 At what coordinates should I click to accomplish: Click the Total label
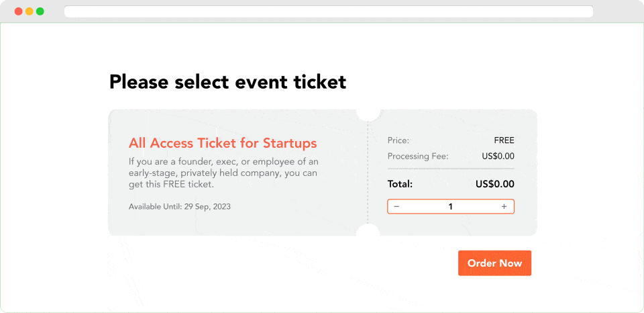(x=400, y=184)
